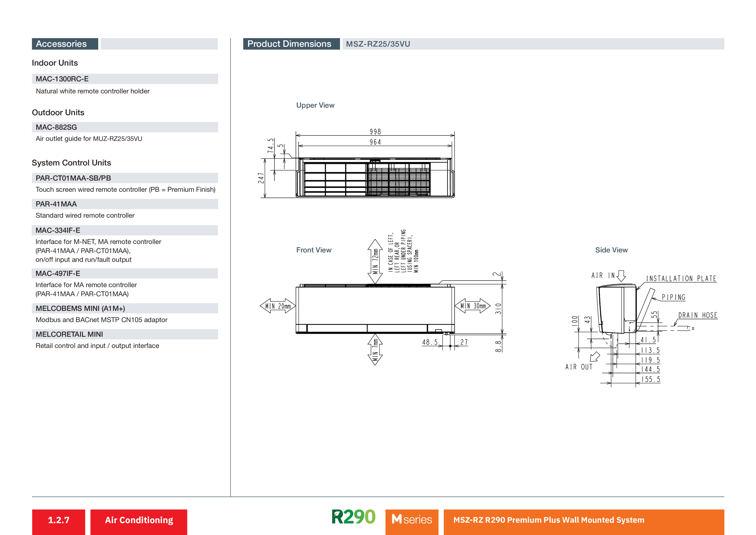The image size is (756, 535).
Task: Click the 48.5 dimension value
Action: pyautogui.click(x=430, y=342)
